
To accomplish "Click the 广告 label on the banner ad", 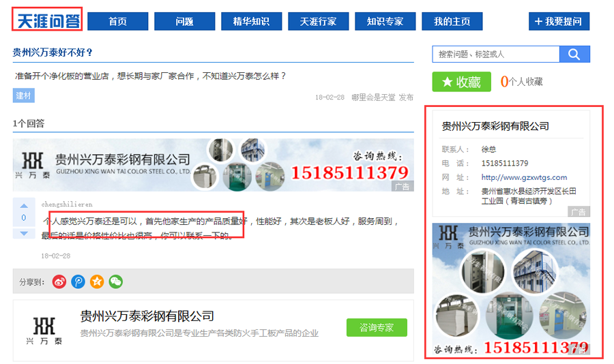I will click(x=403, y=187).
